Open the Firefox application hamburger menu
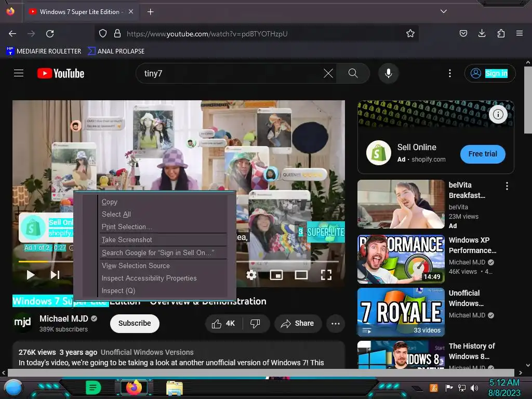This screenshot has width=532, height=399. (520, 33)
